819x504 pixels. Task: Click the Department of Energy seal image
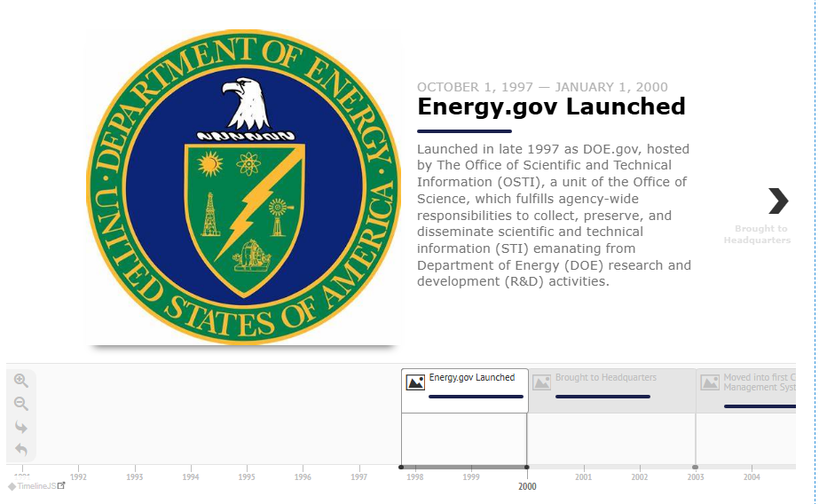(244, 187)
